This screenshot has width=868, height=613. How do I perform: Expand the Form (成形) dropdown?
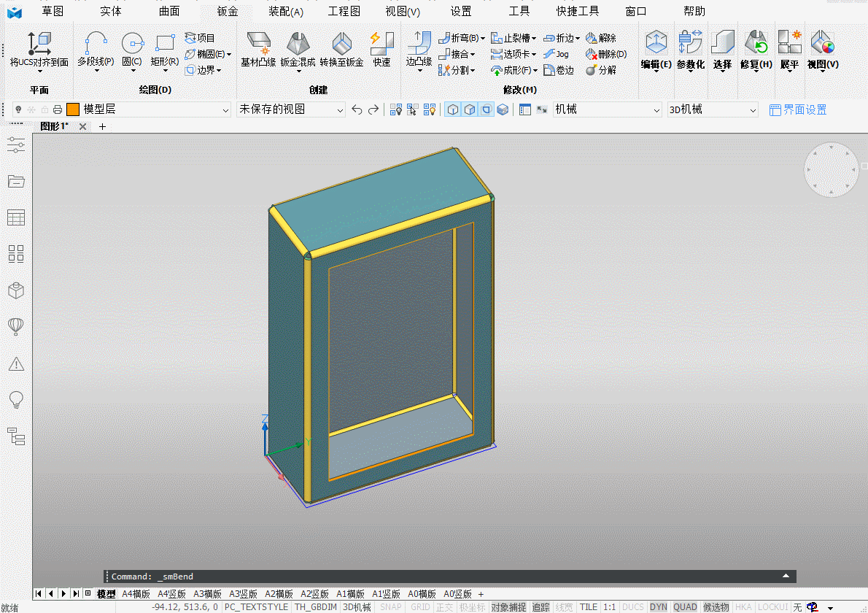pos(535,70)
